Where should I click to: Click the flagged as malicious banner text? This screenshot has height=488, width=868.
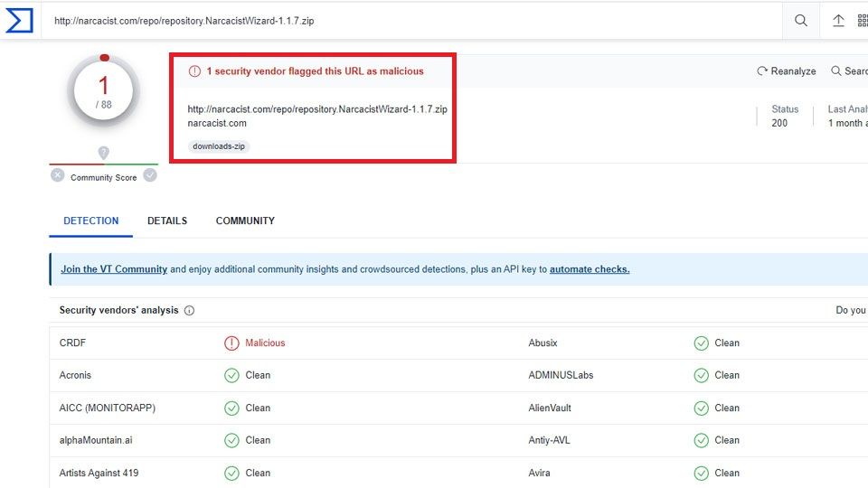click(315, 71)
